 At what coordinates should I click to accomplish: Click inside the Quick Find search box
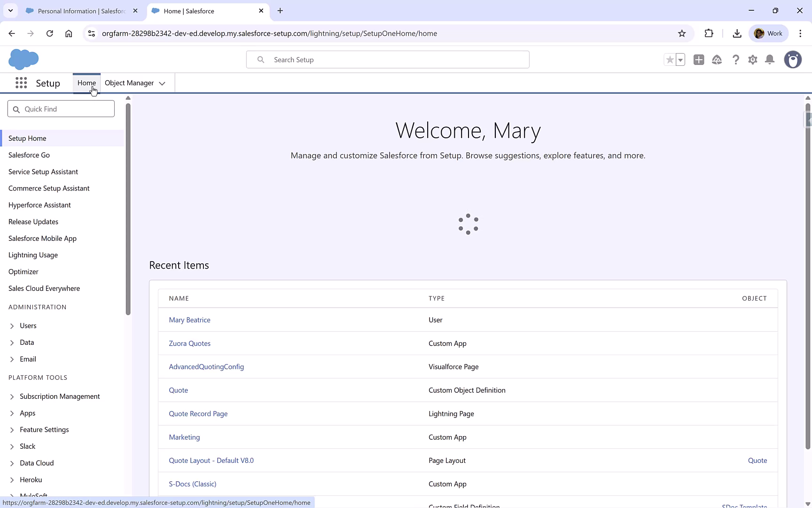[x=61, y=109]
